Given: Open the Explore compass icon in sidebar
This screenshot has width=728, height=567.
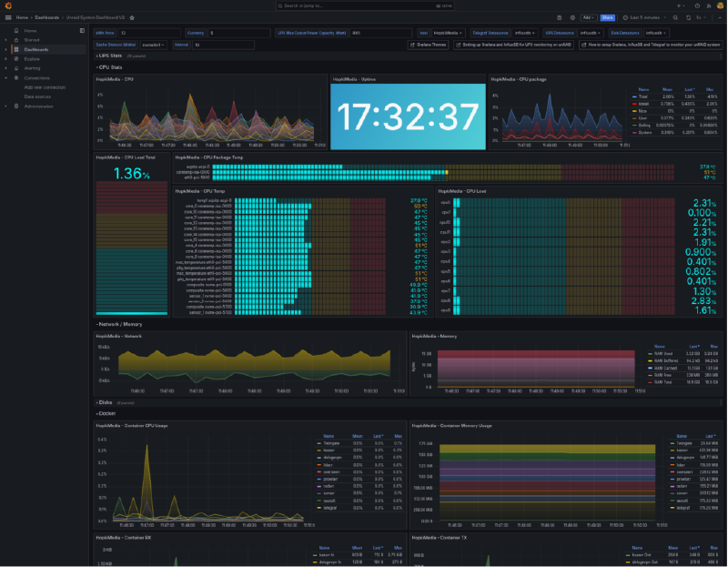Looking at the screenshot, I should click(15, 59).
